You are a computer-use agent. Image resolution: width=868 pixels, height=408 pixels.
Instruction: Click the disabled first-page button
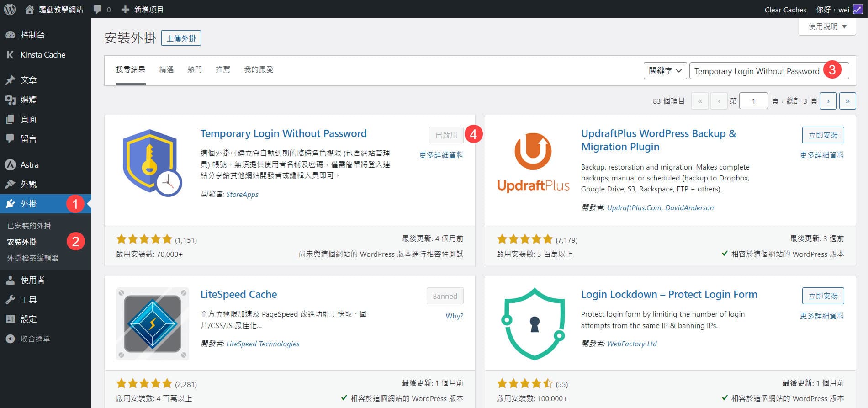coord(700,101)
